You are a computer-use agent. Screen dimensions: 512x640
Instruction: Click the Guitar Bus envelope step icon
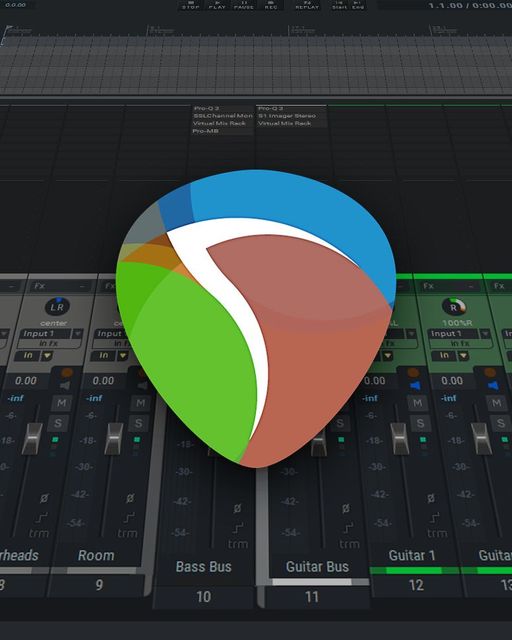click(348, 528)
